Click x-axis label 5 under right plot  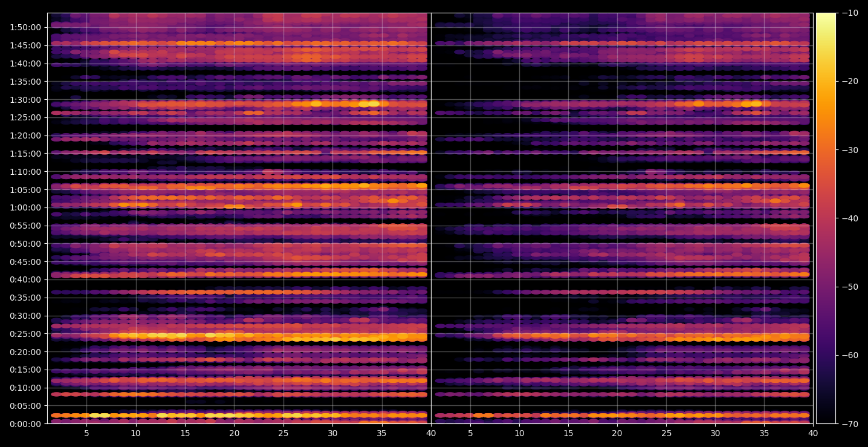[470, 434]
